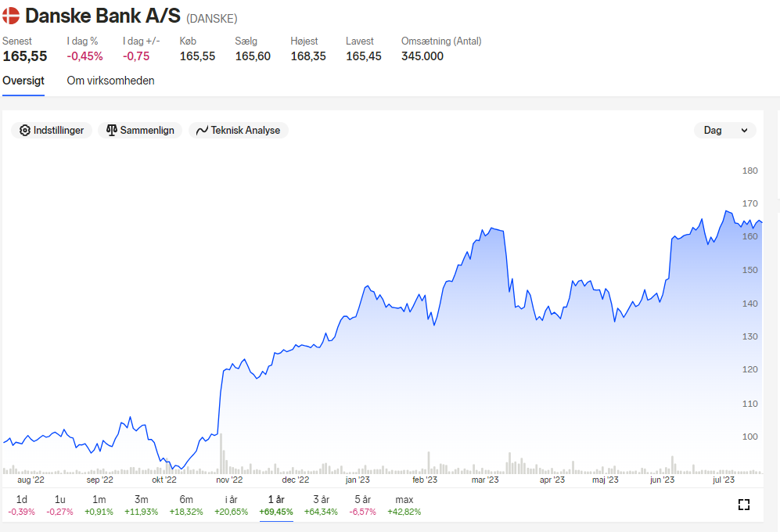780x532 pixels.
Task: Select the 3 år time range
Action: click(321, 505)
